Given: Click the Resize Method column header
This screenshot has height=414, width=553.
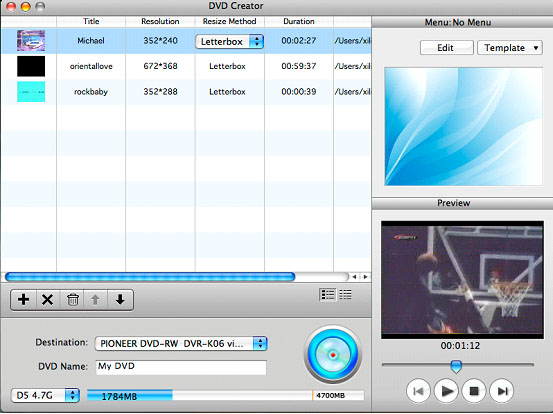Looking at the screenshot, I should point(229,21).
